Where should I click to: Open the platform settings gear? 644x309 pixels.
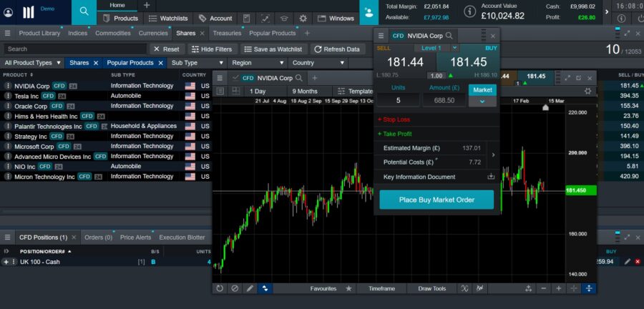click(x=303, y=19)
